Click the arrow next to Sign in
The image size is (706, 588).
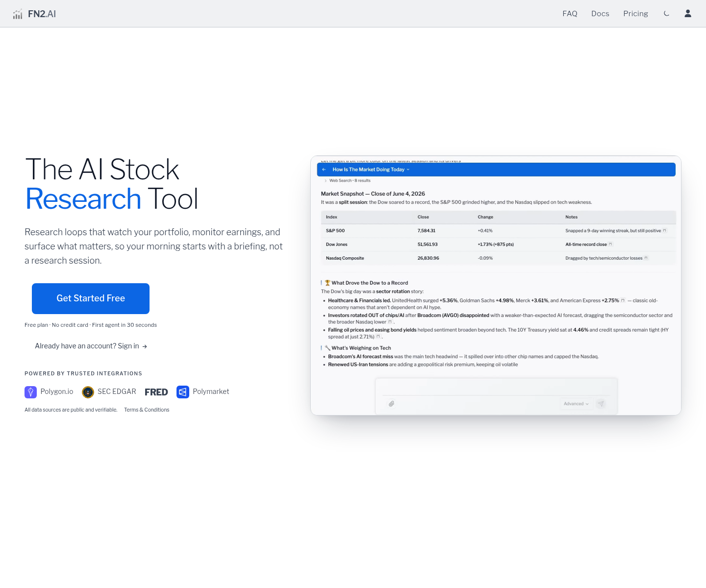[145, 346]
